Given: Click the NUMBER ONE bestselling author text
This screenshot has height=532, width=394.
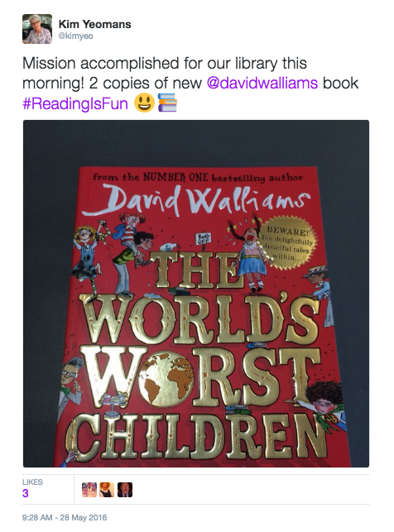Looking at the screenshot, I should [x=198, y=177].
